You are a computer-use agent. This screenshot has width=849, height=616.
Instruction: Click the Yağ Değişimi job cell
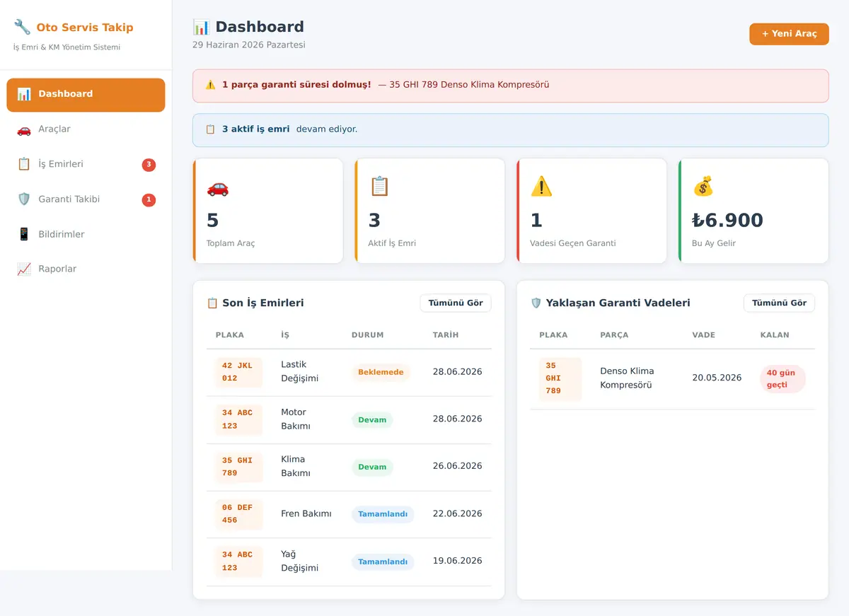[299, 561]
